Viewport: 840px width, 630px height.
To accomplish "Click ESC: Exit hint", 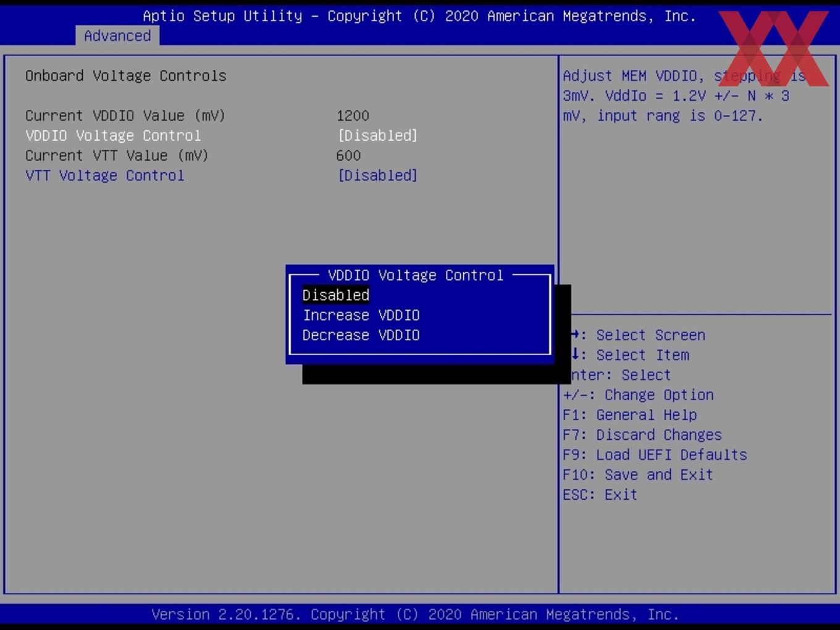I will click(600, 495).
